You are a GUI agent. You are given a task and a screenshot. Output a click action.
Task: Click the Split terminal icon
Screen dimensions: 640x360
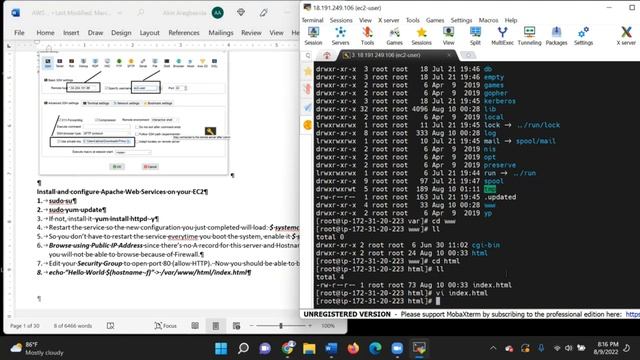point(475,36)
